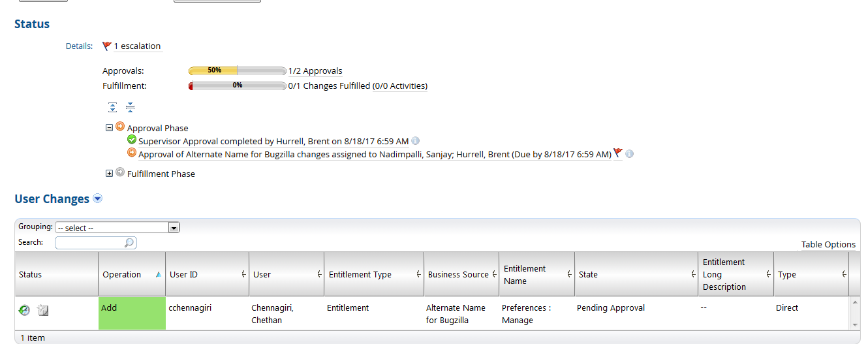Viewport: 868px width, 344px height.
Task: Click the collapse all tree icon
Action: click(130, 107)
